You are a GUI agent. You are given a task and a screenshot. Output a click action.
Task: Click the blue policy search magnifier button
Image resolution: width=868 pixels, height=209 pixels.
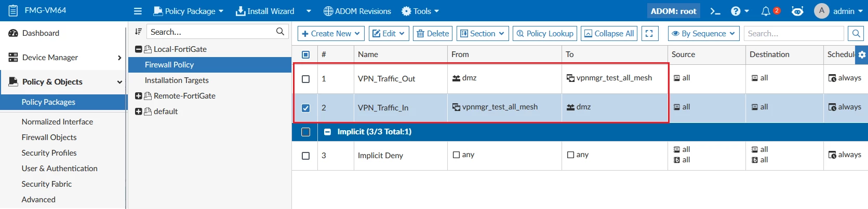pyautogui.click(x=855, y=33)
